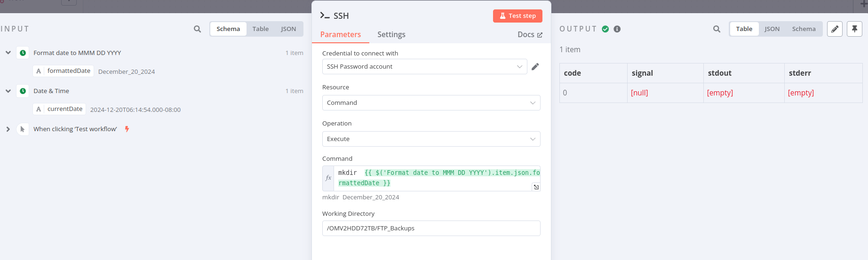
Task: Open the Resource Command dropdown
Action: tap(431, 103)
